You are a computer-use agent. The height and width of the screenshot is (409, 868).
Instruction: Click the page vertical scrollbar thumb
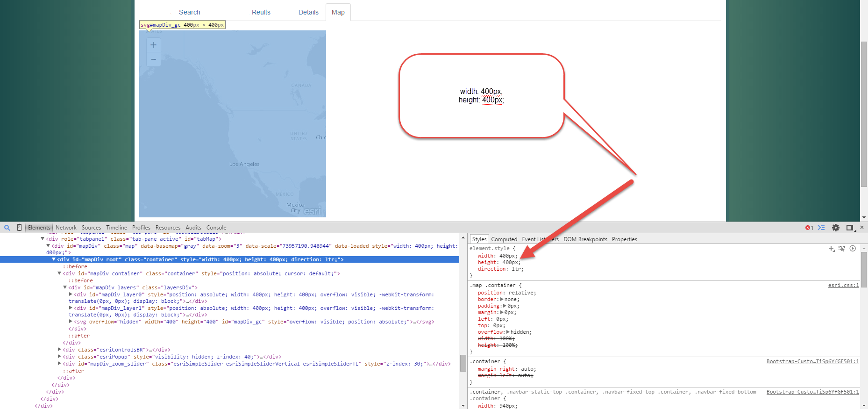coord(864,115)
